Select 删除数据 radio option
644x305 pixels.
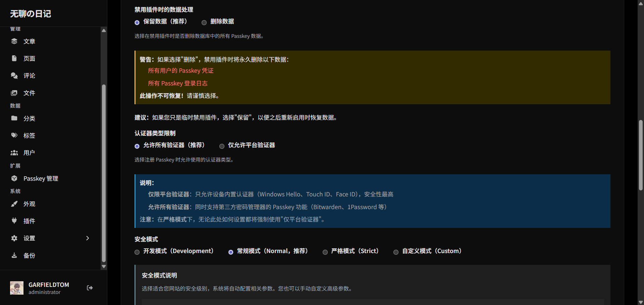[204, 22]
